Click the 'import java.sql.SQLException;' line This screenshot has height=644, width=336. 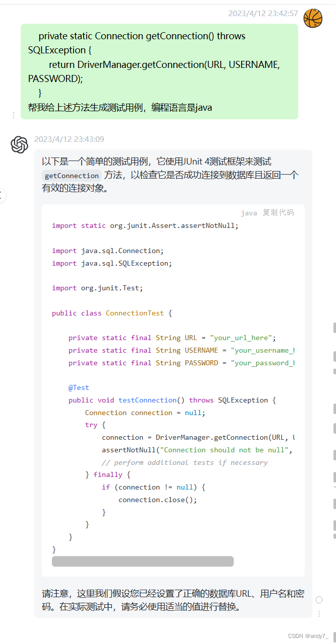click(x=112, y=263)
